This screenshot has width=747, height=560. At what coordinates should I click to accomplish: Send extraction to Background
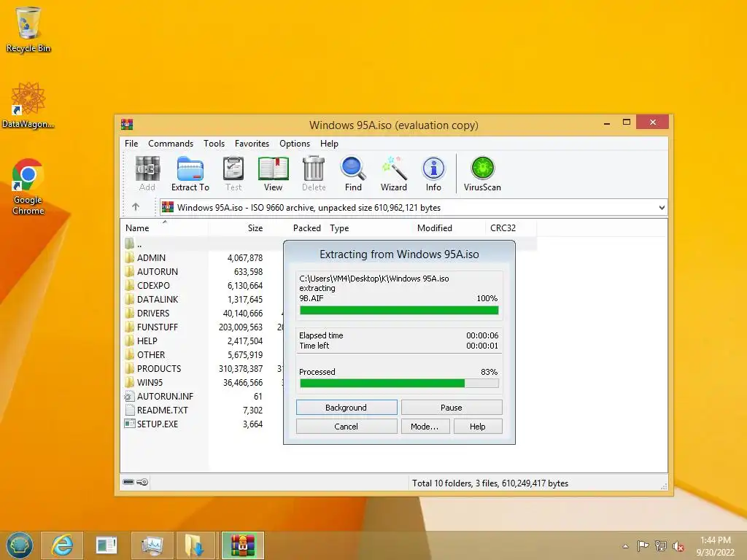[x=347, y=407]
